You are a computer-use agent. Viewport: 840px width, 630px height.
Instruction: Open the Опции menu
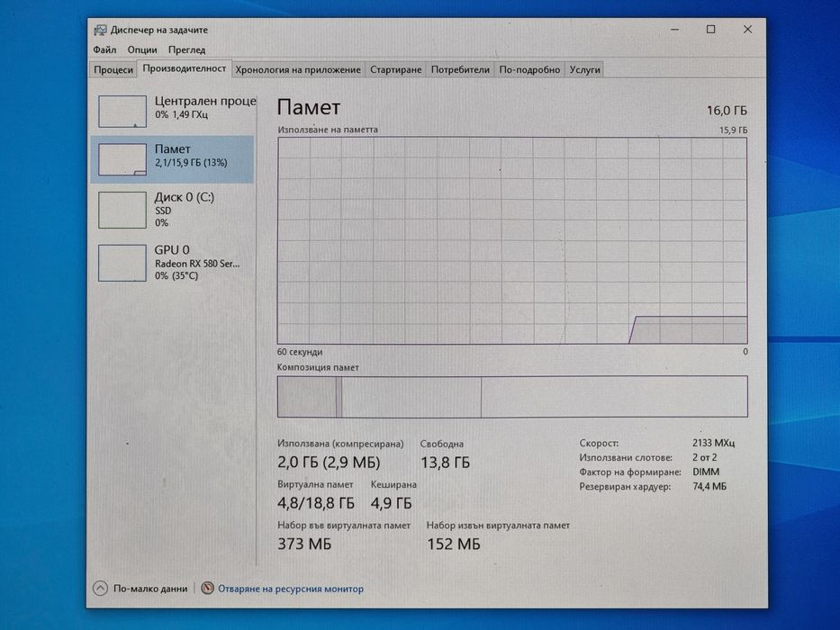pos(142,49)
